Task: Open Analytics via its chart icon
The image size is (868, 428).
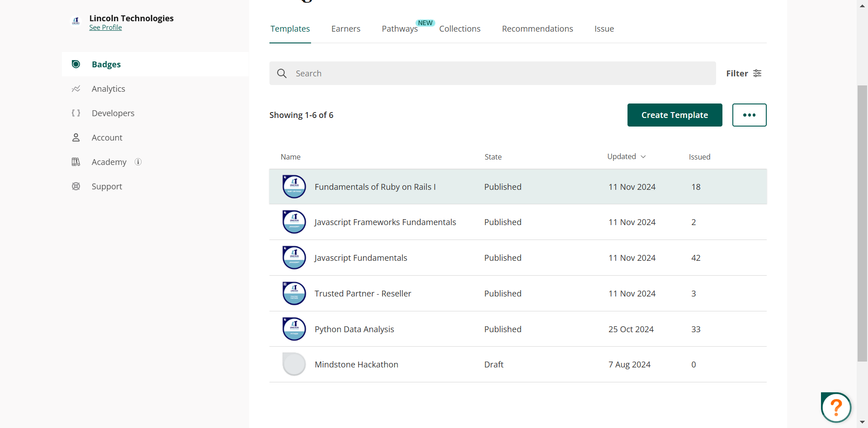Action: 76,89
